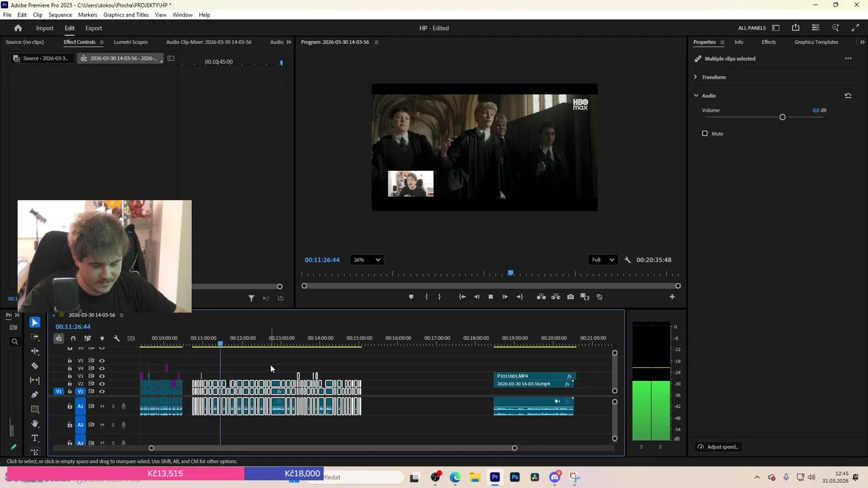
Task: Click Comparison View icon in Program monitor
Action: [x=585, y=297]
